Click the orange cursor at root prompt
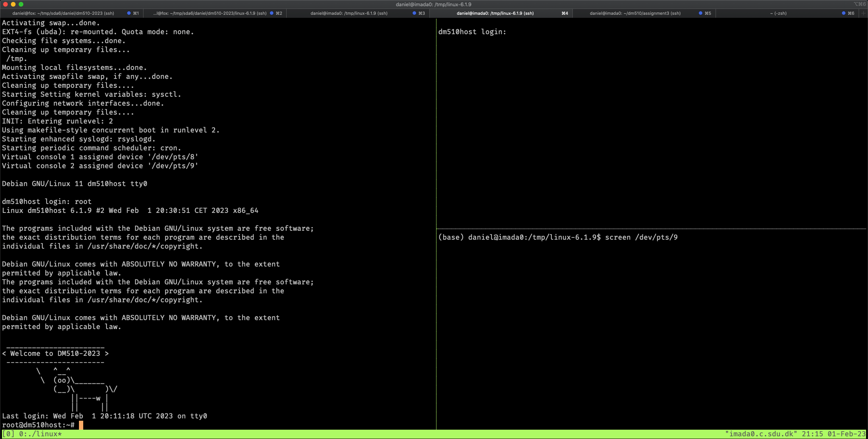This screenshot has width=868, height=439. 81,425
